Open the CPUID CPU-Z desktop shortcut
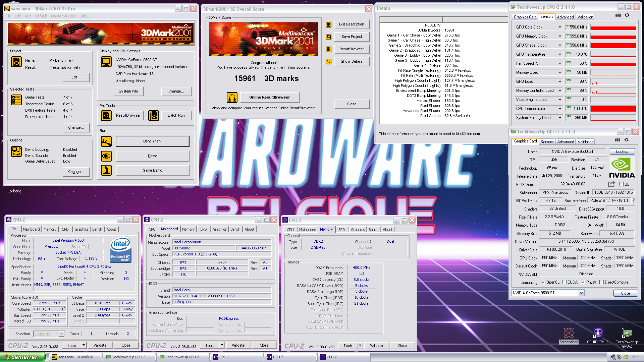Screen dimensions: 644x362 pyautogui.click(x=598, y=336)
